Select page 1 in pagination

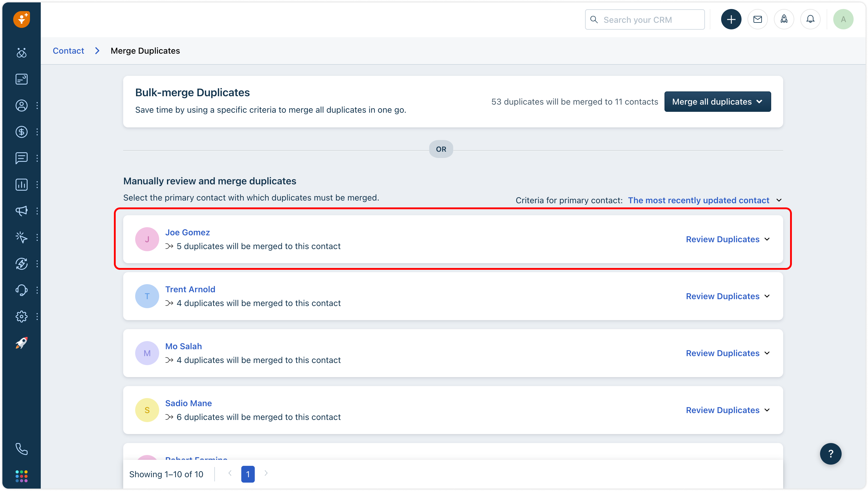tap(248, 474)
